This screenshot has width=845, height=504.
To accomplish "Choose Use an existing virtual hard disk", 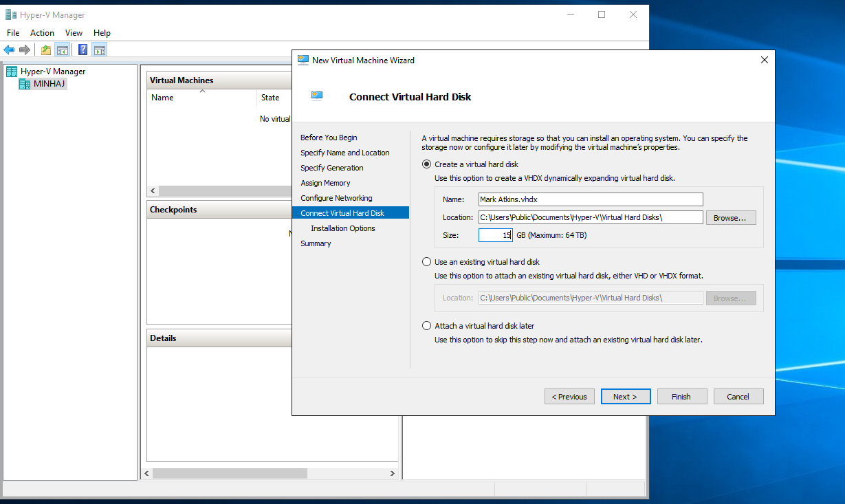I will click(427, 262).
